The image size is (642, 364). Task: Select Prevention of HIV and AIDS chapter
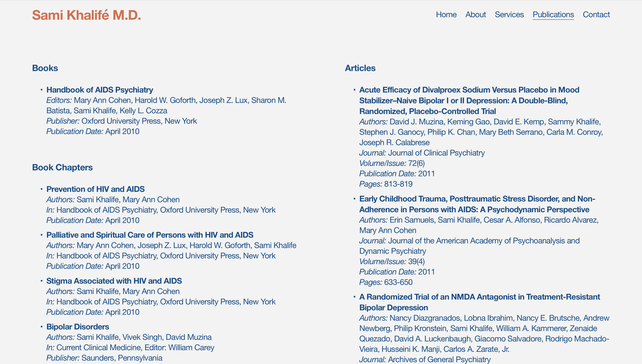click(96, 189)
